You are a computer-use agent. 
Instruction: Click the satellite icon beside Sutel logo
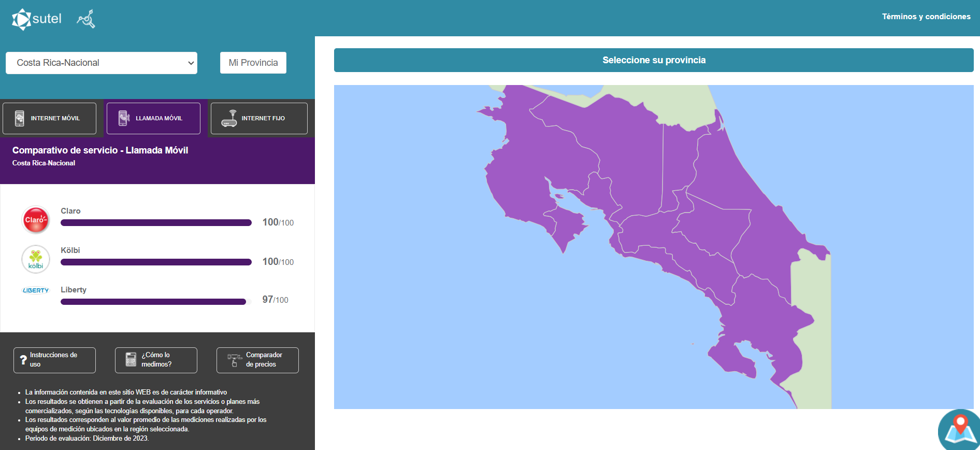(x=86, y=19)
